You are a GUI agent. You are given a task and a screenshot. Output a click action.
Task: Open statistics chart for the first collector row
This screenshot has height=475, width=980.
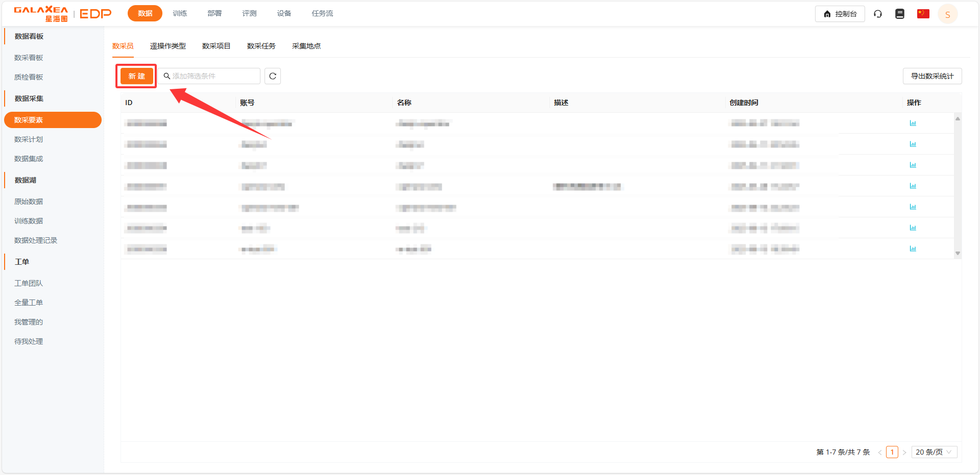[913, 123]
